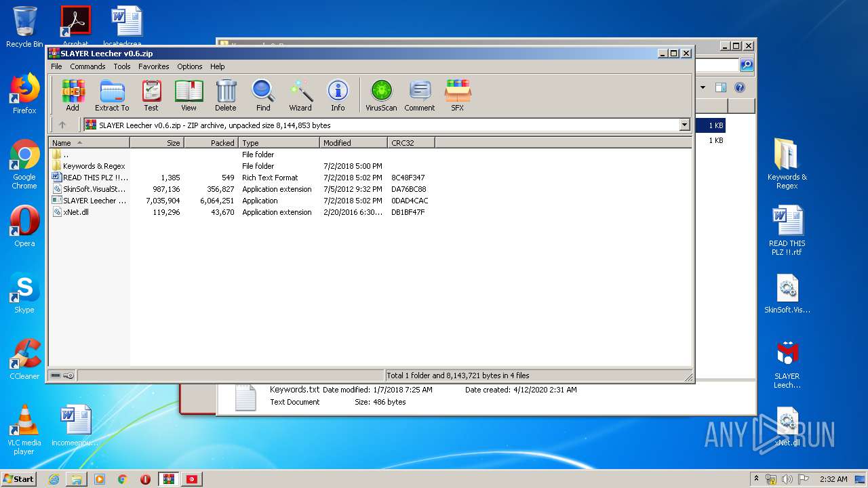Sort files by Packed column
This screenshot has height=488, width=868.
(x=211, y=143)
